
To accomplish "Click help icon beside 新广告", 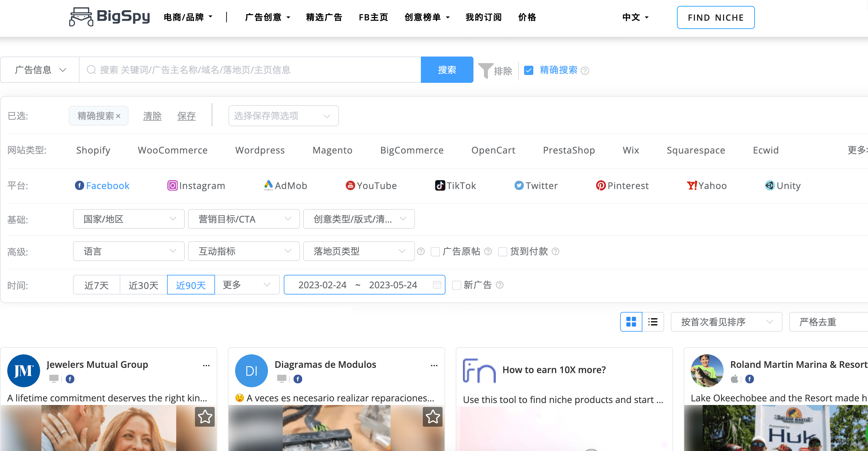I will 500,285.
